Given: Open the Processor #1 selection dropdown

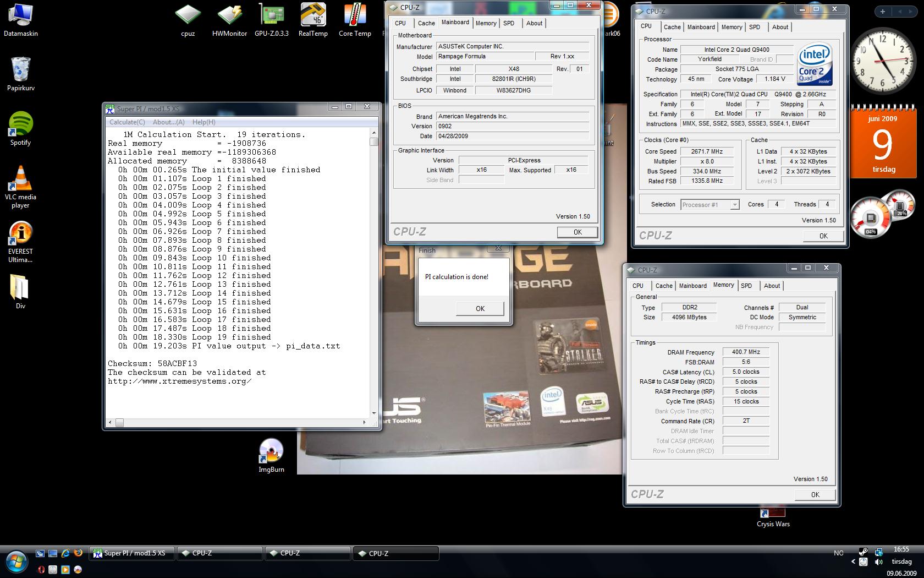Looking at the screenshot, I should click(x=710, y=205).
